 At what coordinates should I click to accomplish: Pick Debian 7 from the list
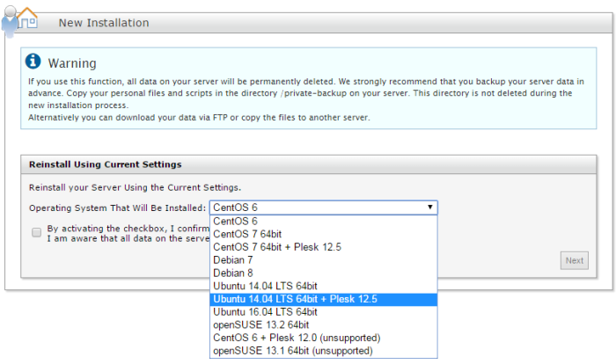tap(232, 260)
